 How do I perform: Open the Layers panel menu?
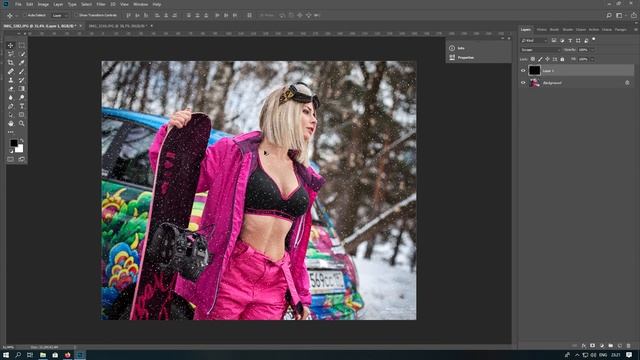pyautogui.click(x=635, y=29)
